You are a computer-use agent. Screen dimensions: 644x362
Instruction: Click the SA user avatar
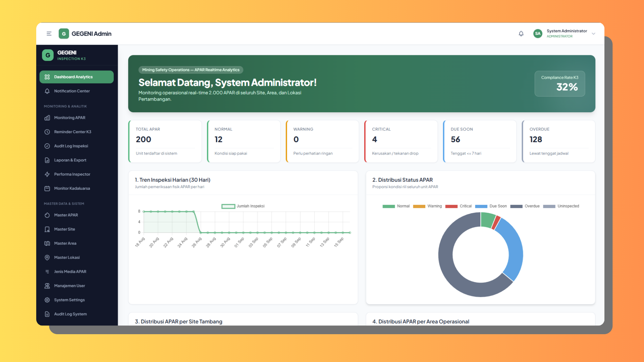coord(538,34)
